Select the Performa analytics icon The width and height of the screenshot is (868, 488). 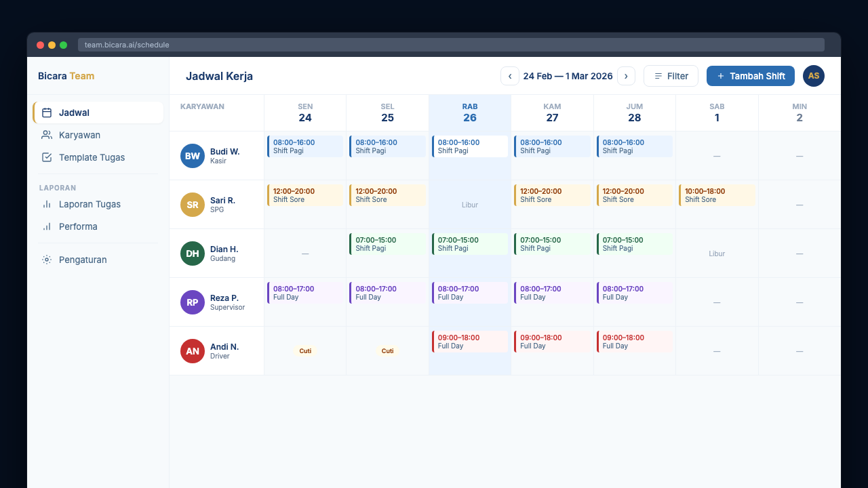pyautogui.click(x=47, y=226)
